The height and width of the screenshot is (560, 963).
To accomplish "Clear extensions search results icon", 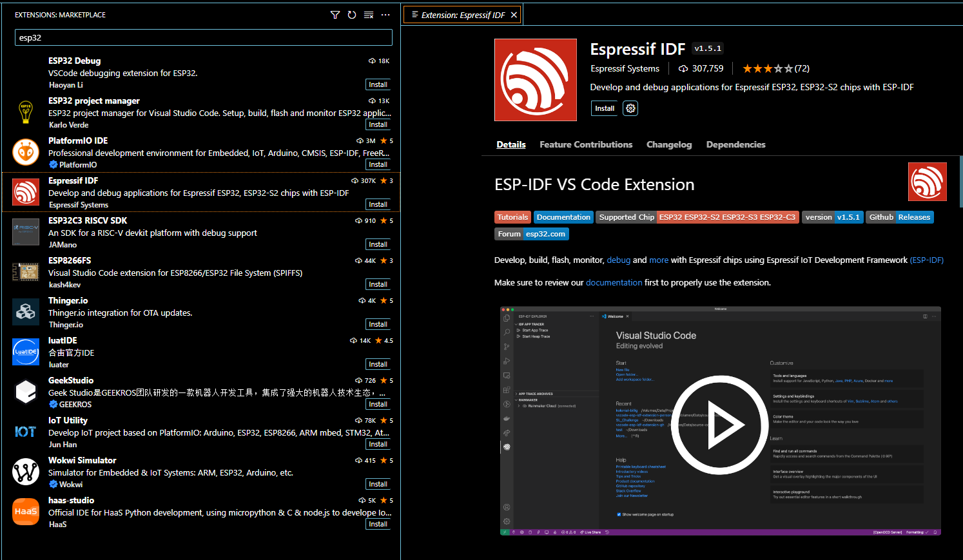I will 369,15.
